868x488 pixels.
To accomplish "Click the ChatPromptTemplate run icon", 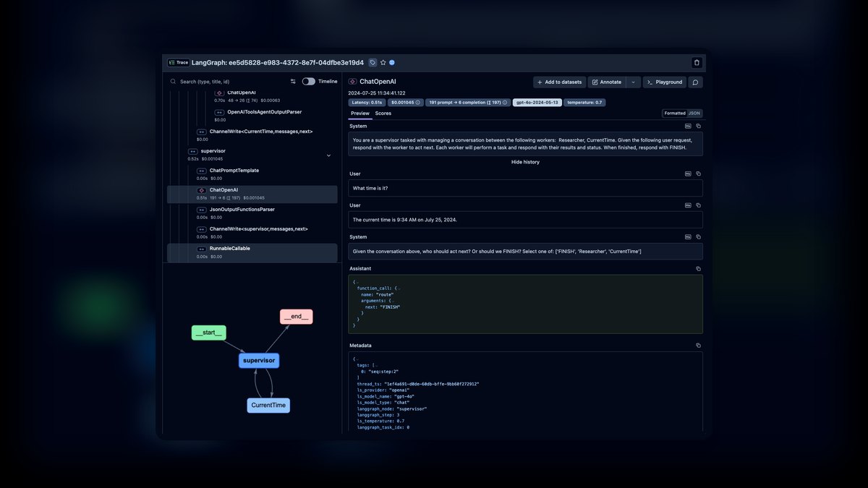I will [x=202, y=171].
